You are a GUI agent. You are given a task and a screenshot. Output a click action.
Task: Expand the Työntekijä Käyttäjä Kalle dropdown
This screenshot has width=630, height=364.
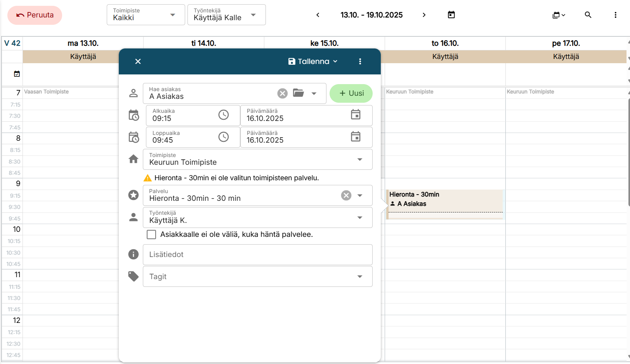point(253,15)
